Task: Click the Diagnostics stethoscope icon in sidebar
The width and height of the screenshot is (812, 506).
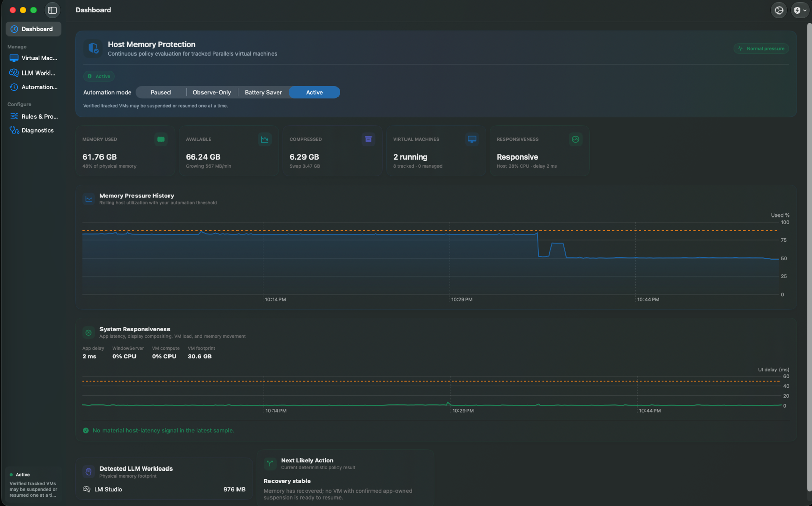Action: pyautogui.click(x=14, y=130)
